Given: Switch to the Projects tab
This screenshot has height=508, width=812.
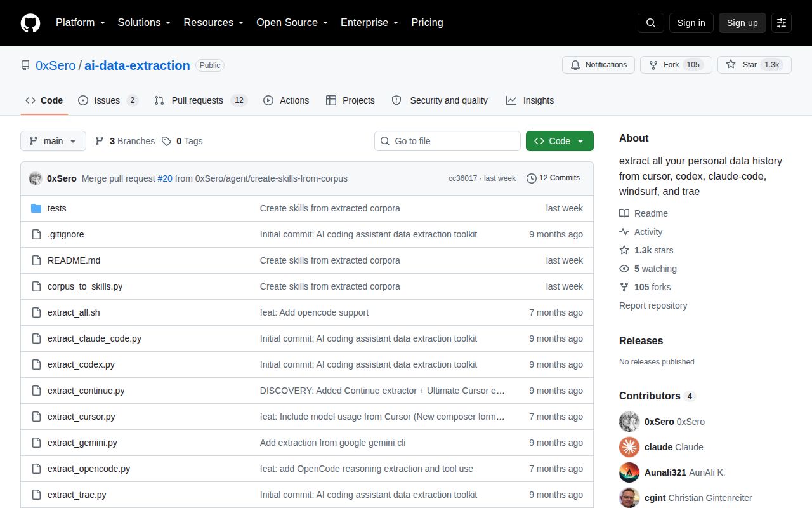Looking at the screenshot, I should (x=350, y=100).
